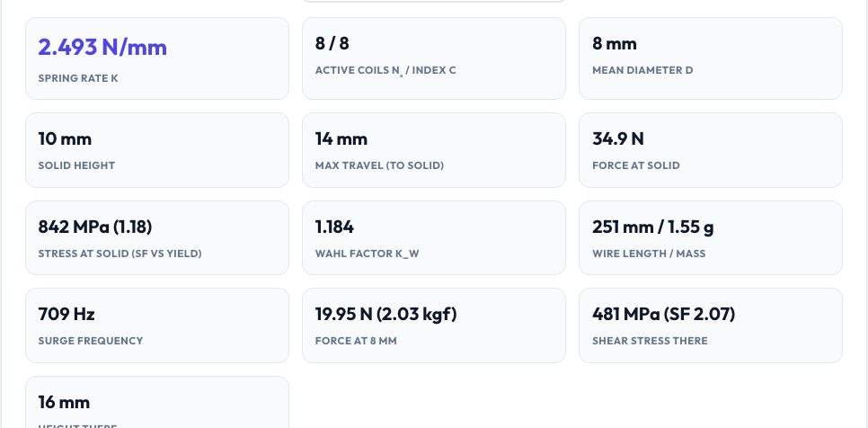Select the 19.95 N (2.03 kgf) value
Image resolution: width=868 pixels, height=428 pixels.
click(x=385, y=315)
